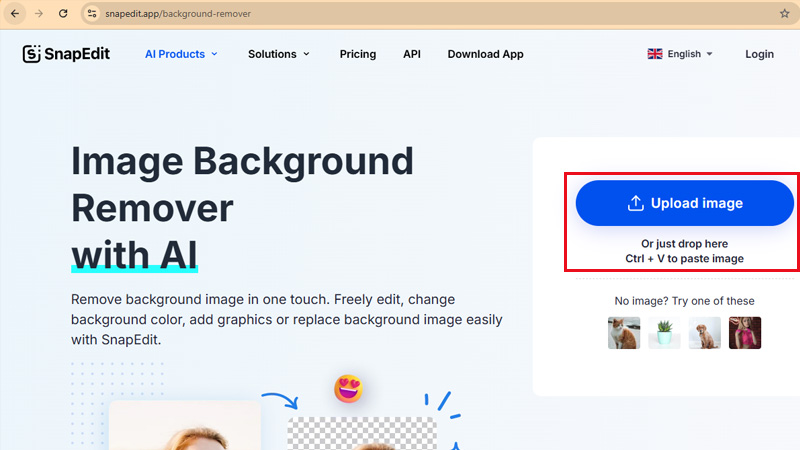Open site information icon in address bar
The image size is (800, 450).
coord(92,14)
